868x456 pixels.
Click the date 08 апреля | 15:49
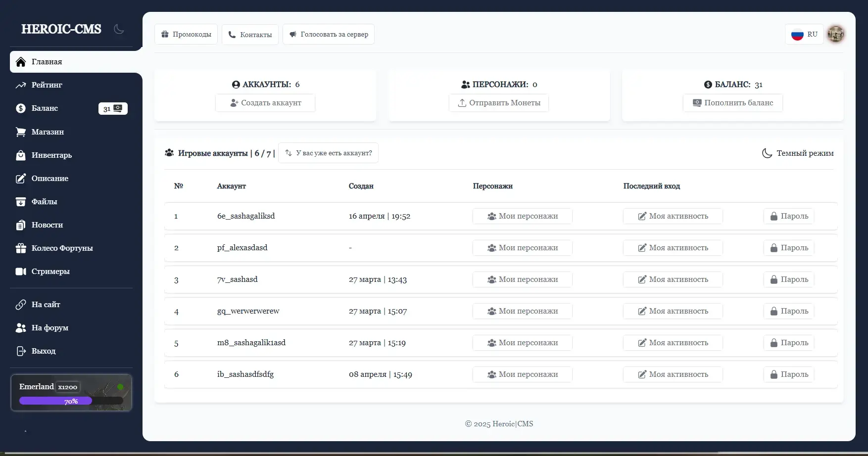coord(381,374)
